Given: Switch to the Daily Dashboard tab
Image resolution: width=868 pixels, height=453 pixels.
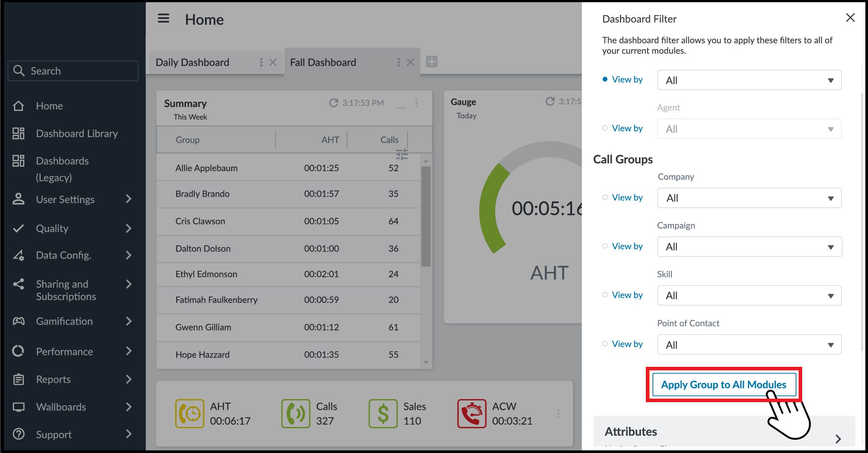Looking at the screenshot, I should tap(193, 62).
